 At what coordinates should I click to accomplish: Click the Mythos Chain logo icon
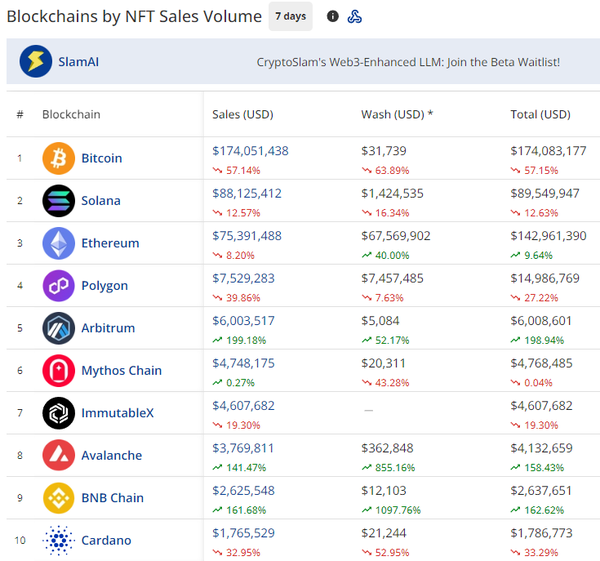click(x=58, y=371)
